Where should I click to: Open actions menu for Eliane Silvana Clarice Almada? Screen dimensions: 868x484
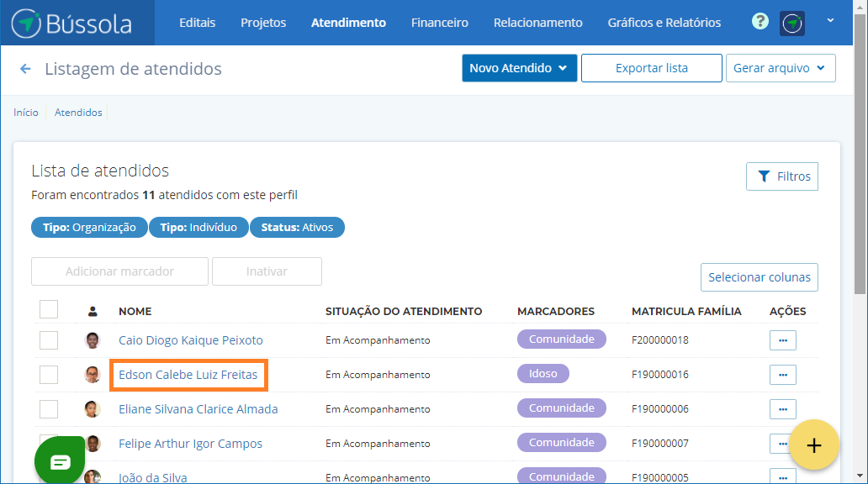pos(783,408)
